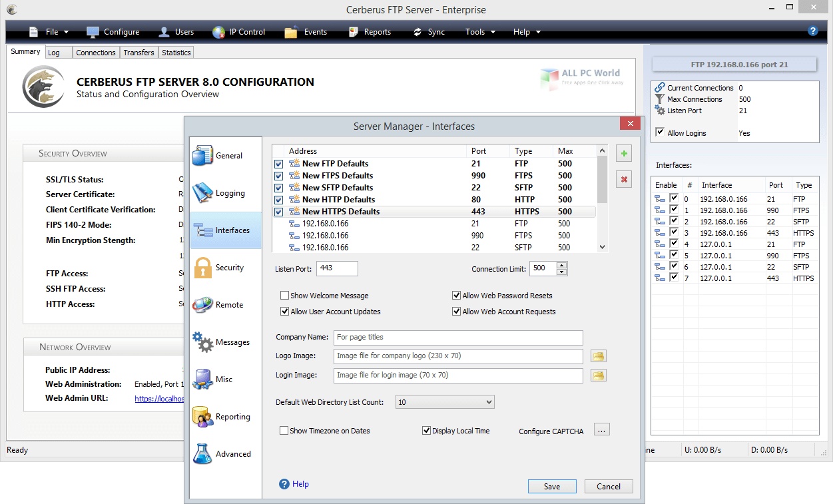The height and width of the screenshot is (504, 833).
Task: Increase Connection Limit with up arrow
Action: point(561,266)
